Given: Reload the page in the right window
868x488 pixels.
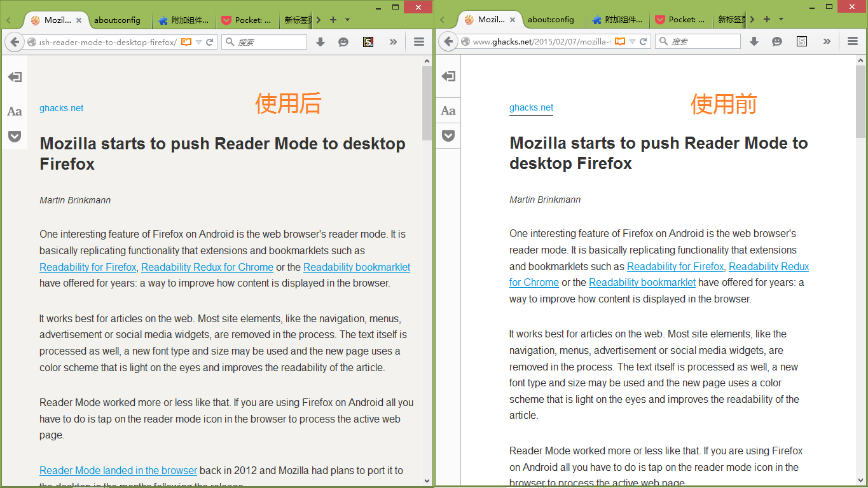Looking at the screenshot, I should (643, 42).
